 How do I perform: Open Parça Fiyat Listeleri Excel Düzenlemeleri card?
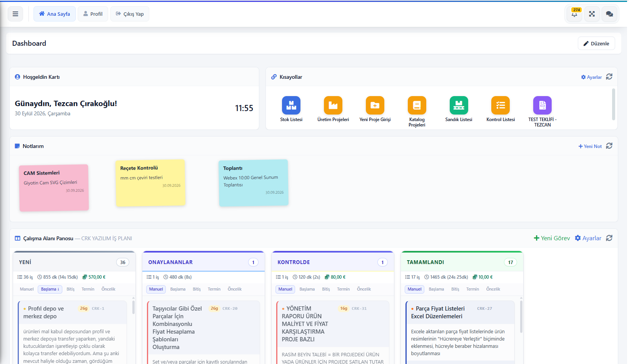pos(460,332)
